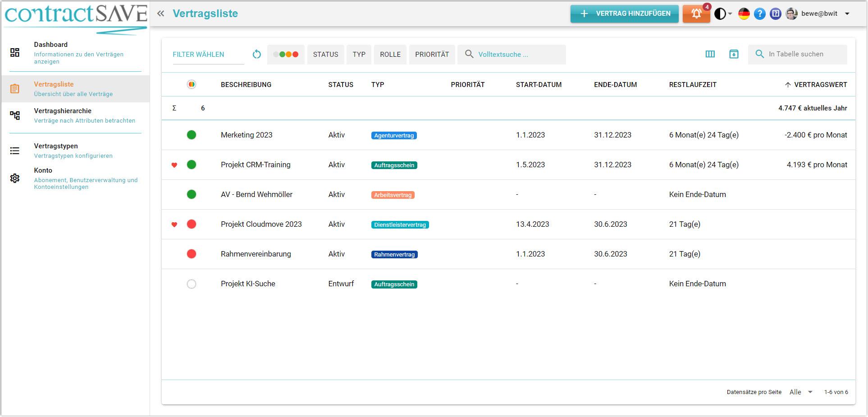Toggle the dark/light contrast theme icon
The image size is (868, 417).
point(720,14)
